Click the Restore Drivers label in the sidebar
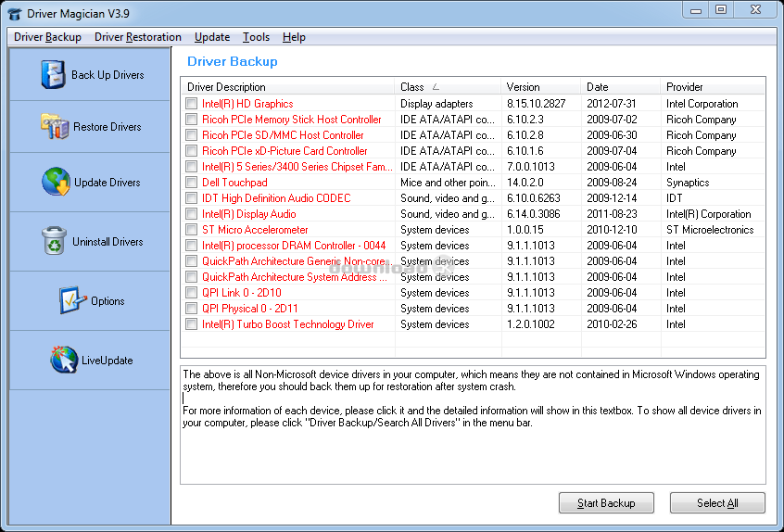This screenshot has width=784, height=532. click(x=107, y=126)
